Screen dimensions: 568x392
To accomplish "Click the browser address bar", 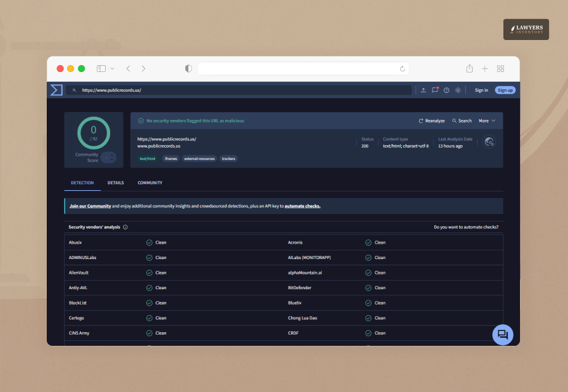I will 303,68.
